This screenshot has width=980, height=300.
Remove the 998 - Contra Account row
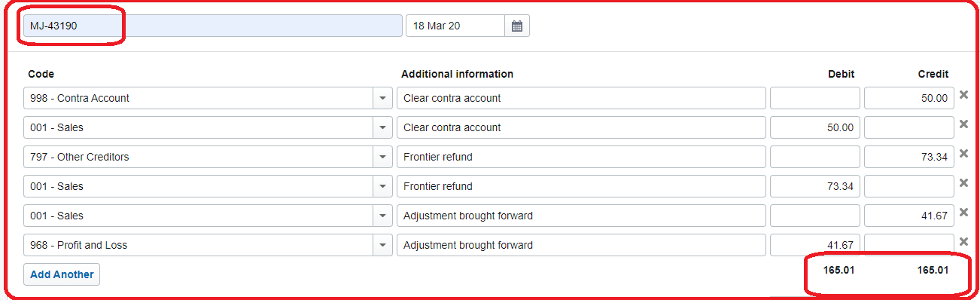point(963,95)
